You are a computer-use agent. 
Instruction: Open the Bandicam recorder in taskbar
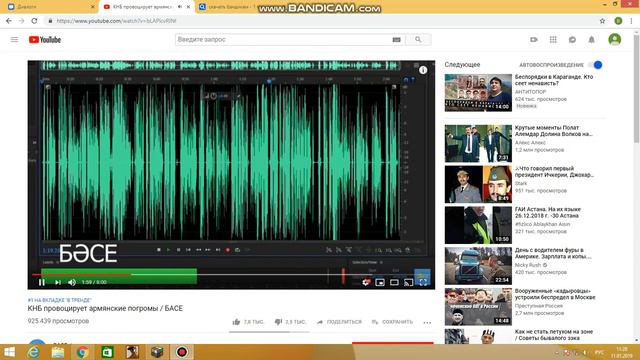pyautogui.click(x=182, y=352)
